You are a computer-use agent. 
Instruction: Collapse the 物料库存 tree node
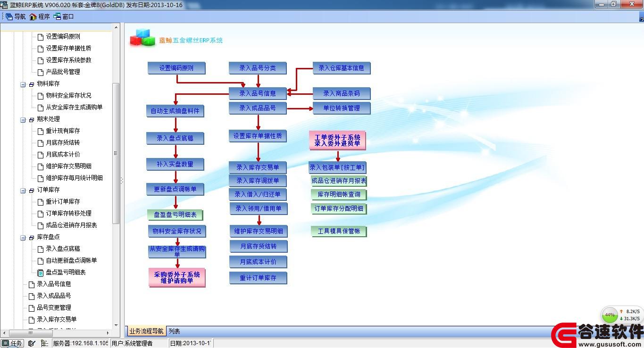pos(23,84)
